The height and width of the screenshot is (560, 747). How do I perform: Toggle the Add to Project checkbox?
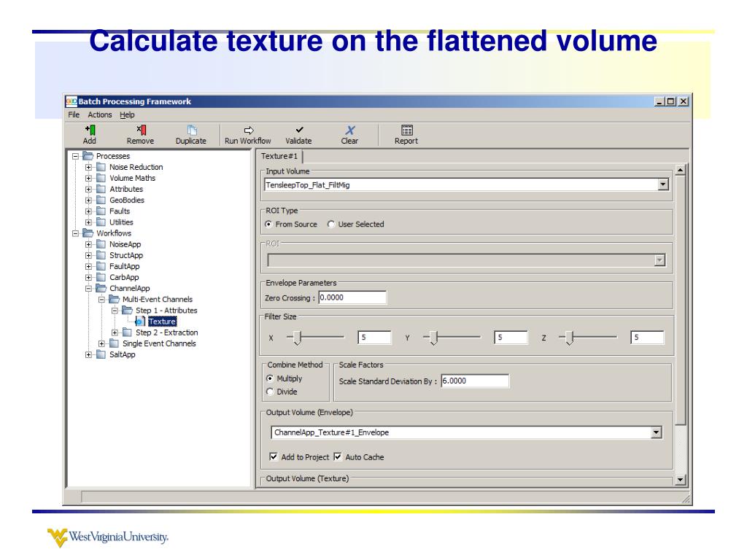274,456
